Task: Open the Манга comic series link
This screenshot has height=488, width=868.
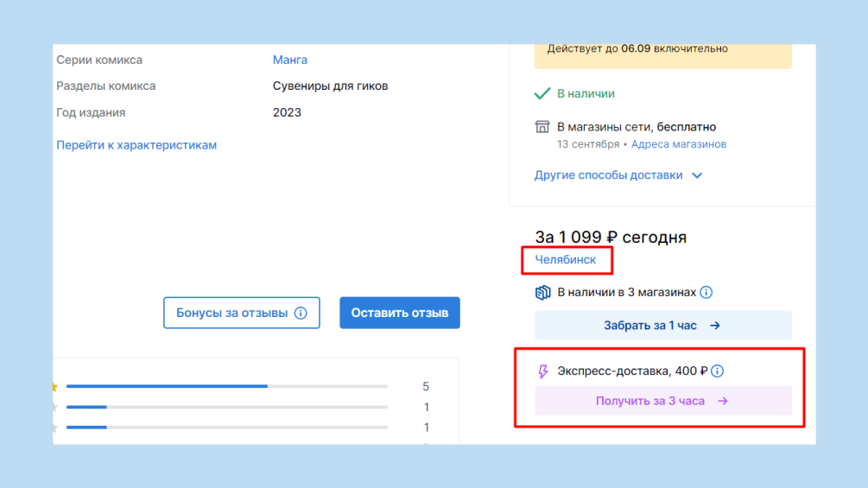Action: tap(290, 60)
